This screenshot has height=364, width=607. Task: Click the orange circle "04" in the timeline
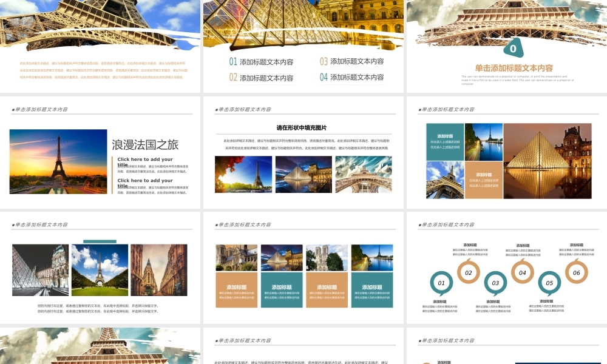click(523, 272)
